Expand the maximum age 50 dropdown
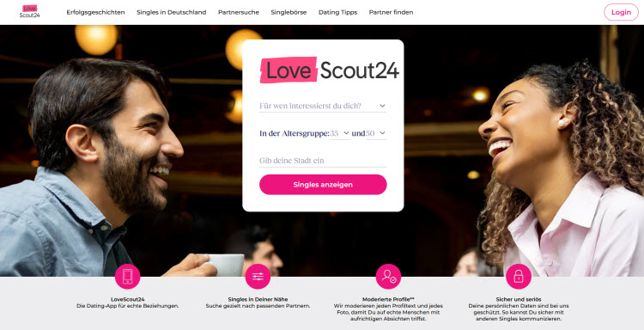The width and height of the screenshot is (644, 330). (x=376, y=133)
